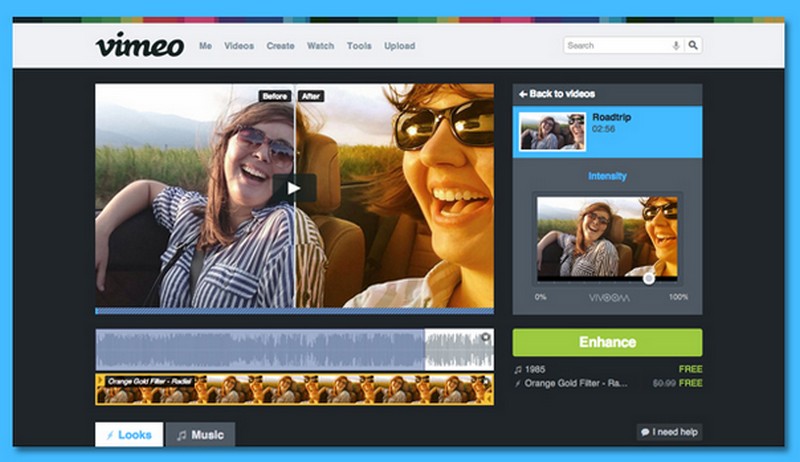Click the magnifying glass search button

pos(693,45)
